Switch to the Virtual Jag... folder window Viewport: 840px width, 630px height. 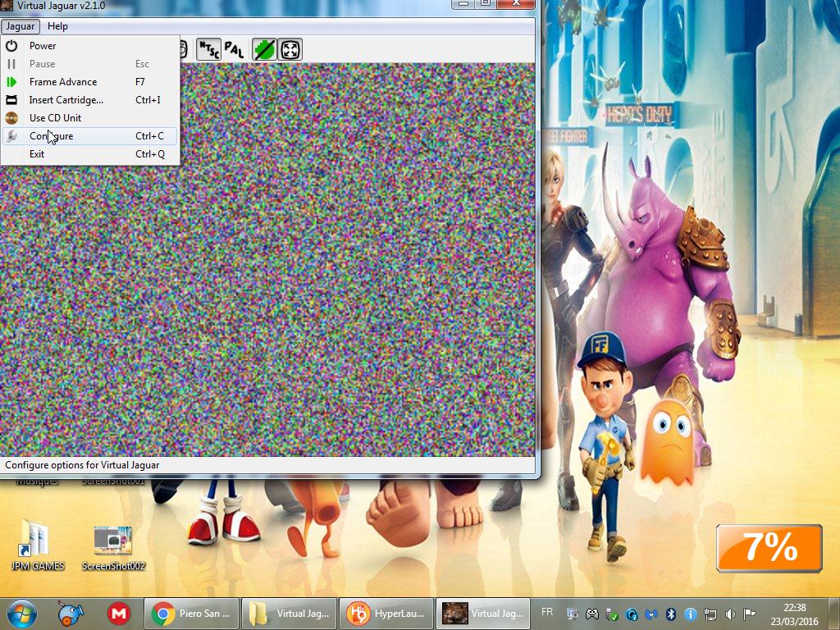point(290,614)
